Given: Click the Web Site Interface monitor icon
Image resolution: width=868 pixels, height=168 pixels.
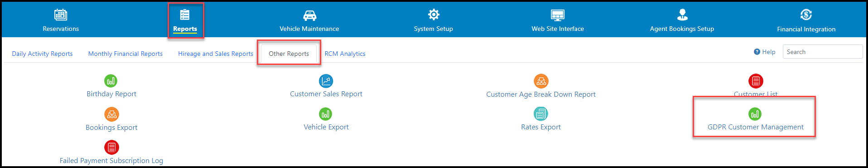Looking at the screenshot, I should point(558,15).
